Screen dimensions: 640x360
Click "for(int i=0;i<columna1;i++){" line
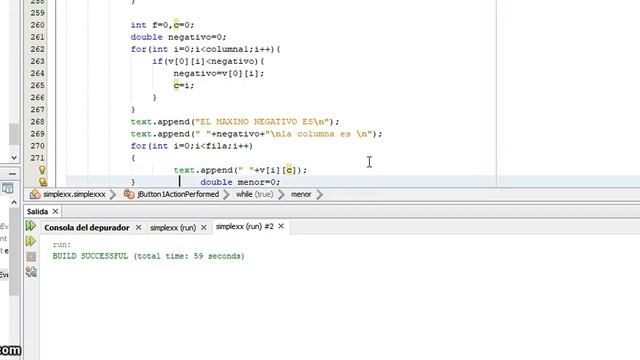[x=206, y=49]
